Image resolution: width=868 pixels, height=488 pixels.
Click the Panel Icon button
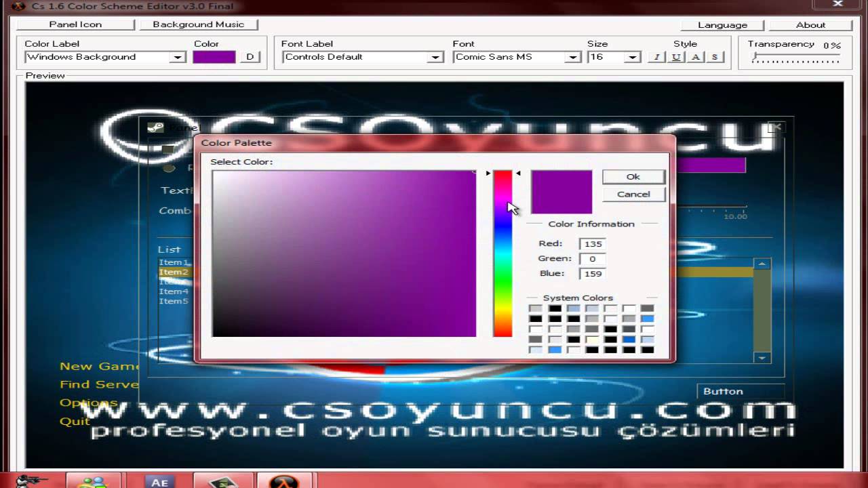tap(75, 24)
